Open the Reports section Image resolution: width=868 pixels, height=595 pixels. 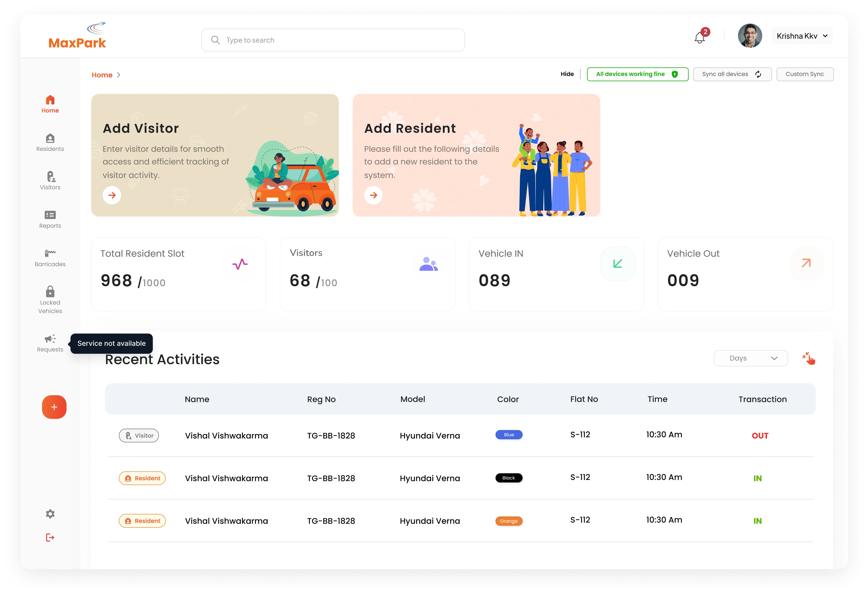[x=50, y=220]
